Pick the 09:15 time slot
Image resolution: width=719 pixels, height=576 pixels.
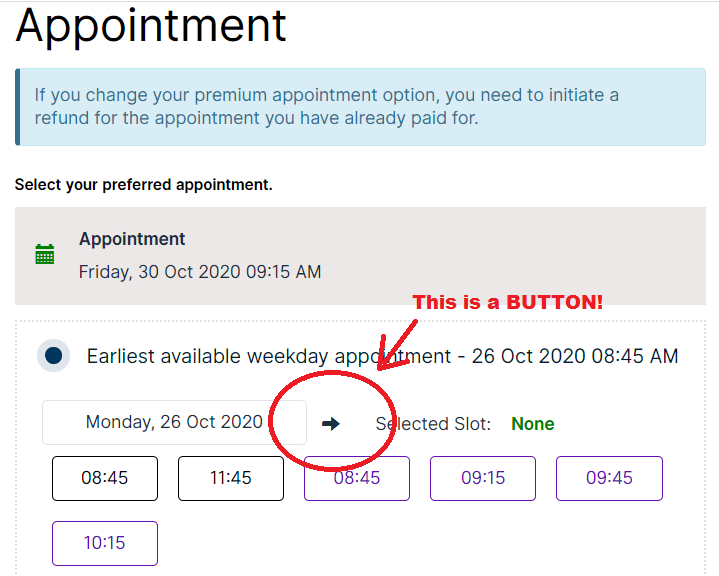point(483,478)
